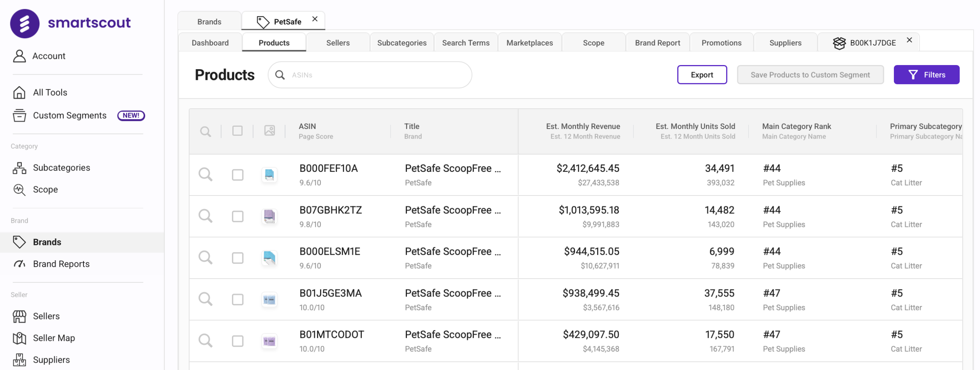Inspect product B01J5GE3MA with the magnifier

coord(206,299)
